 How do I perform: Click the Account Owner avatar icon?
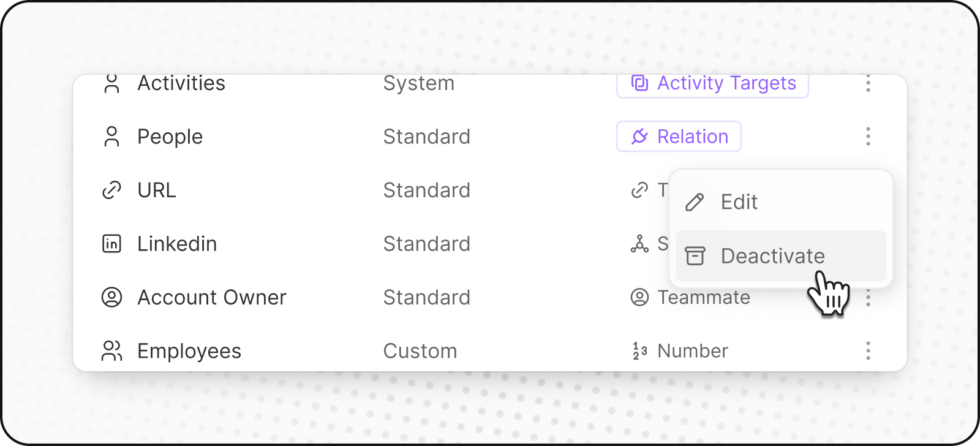point(111,298)
